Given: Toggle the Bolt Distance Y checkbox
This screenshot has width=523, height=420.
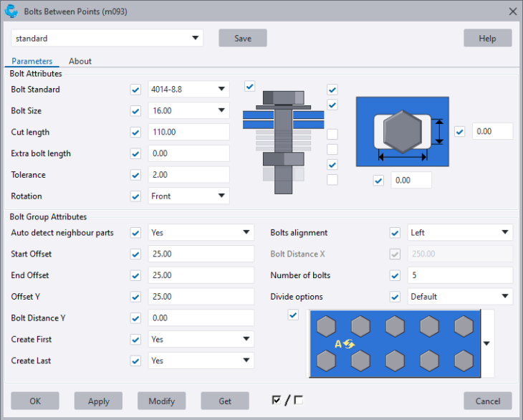Looking at the screenshot, I should tap(135, 318).
